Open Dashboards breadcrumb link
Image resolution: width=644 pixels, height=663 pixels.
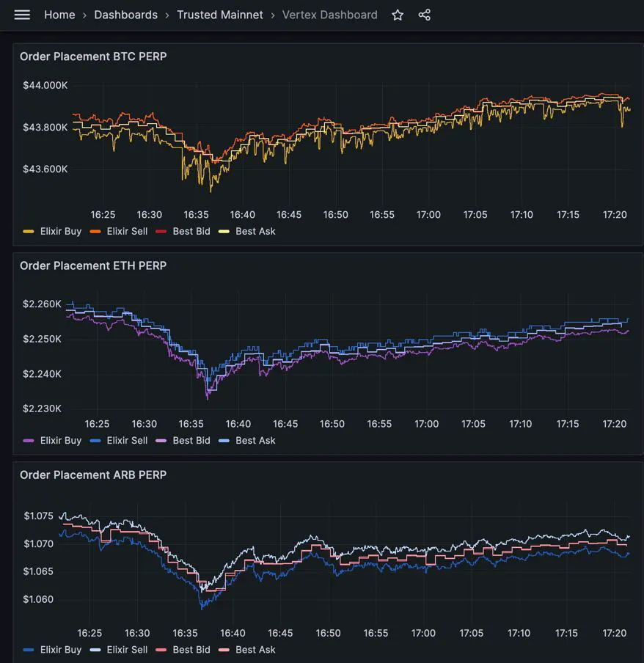[x=125, y=15]
